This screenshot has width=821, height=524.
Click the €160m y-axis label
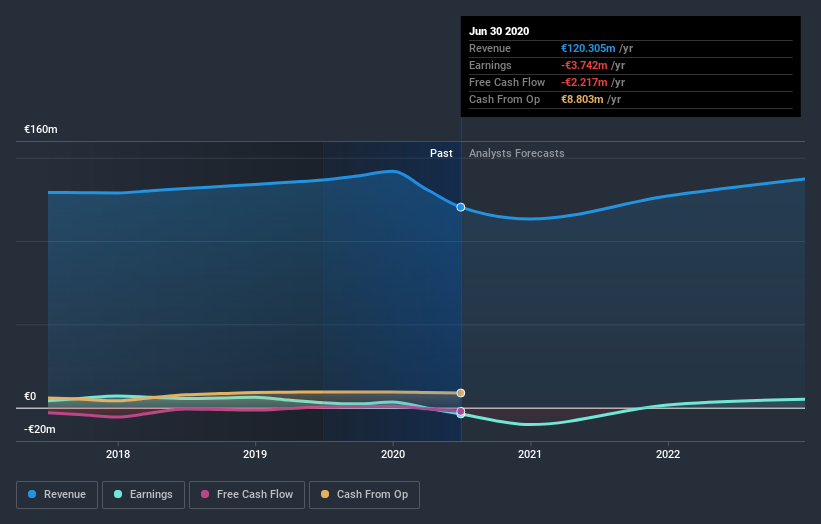tap(41, 129)
